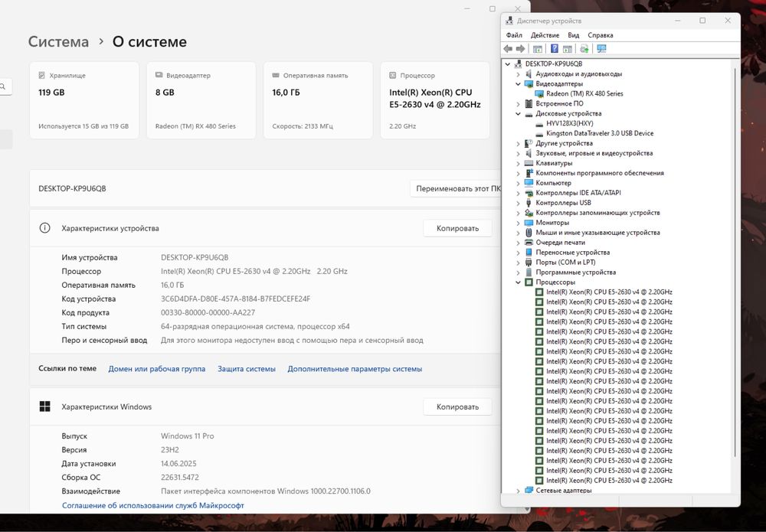Expand the Программные устройства node
The width and height of the screenshot is (766, 532).
[519, 273]
